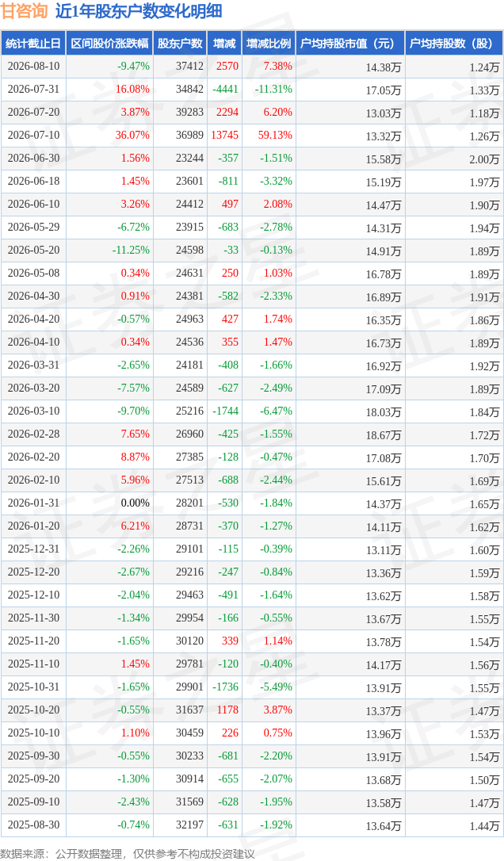Click the shareholder count 37412
504x861 pixels.
pos(189,66)
